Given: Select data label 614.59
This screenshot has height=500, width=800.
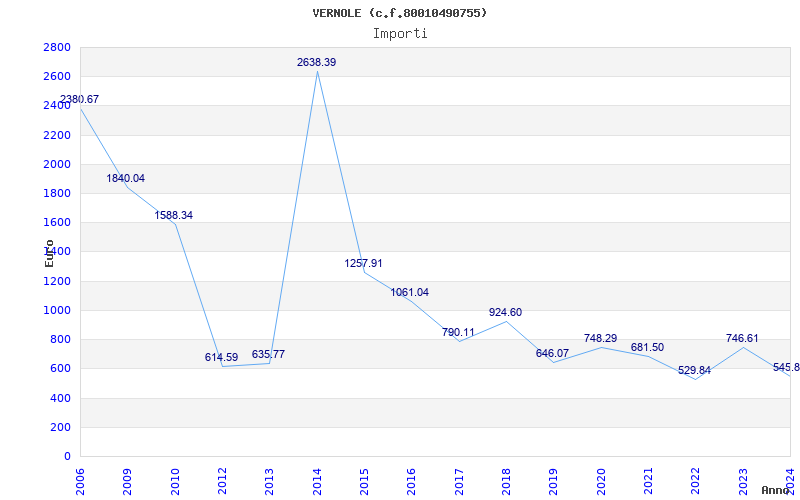Looking at the screenshot, I should click(221, 357).
